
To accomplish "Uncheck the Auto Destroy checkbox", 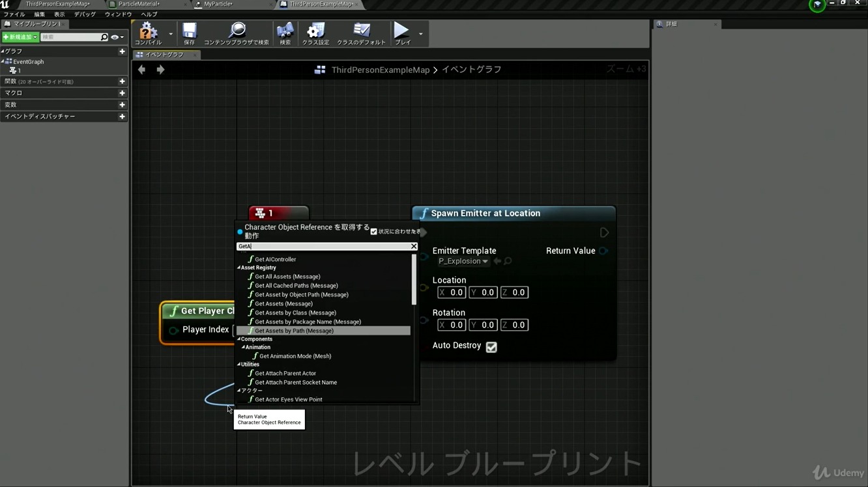I will pos(491,347).
